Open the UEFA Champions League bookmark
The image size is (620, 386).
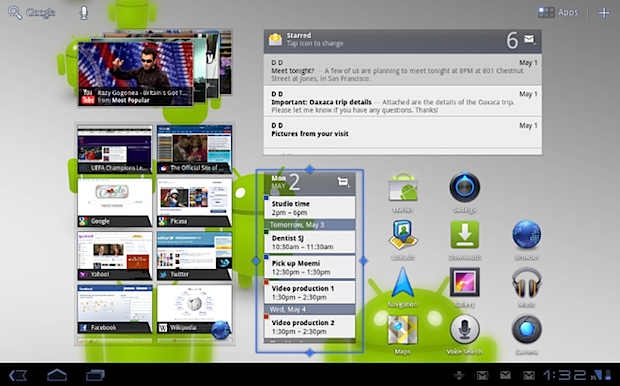115,149
